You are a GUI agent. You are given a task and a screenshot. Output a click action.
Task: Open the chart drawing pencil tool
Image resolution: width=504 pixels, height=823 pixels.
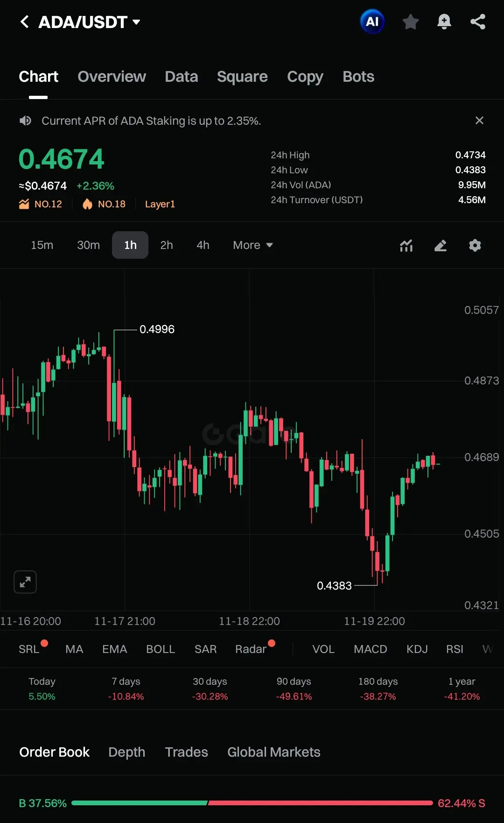pyautogui.click(x=441, y=245)
